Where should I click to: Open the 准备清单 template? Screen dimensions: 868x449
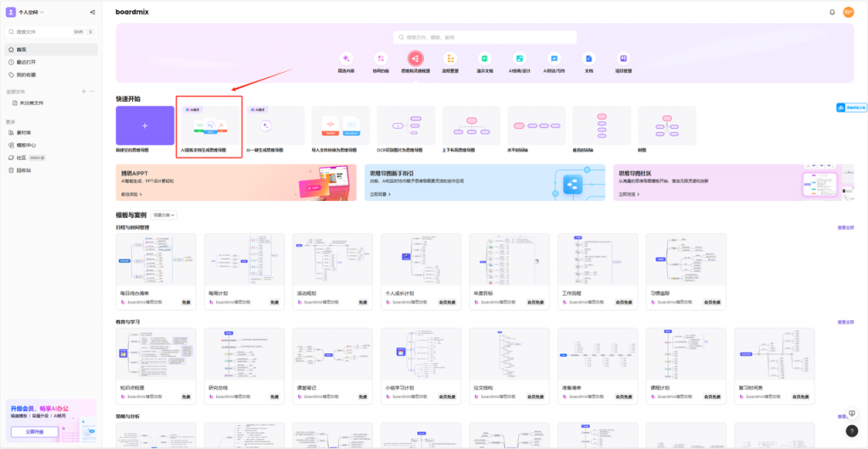598,366
